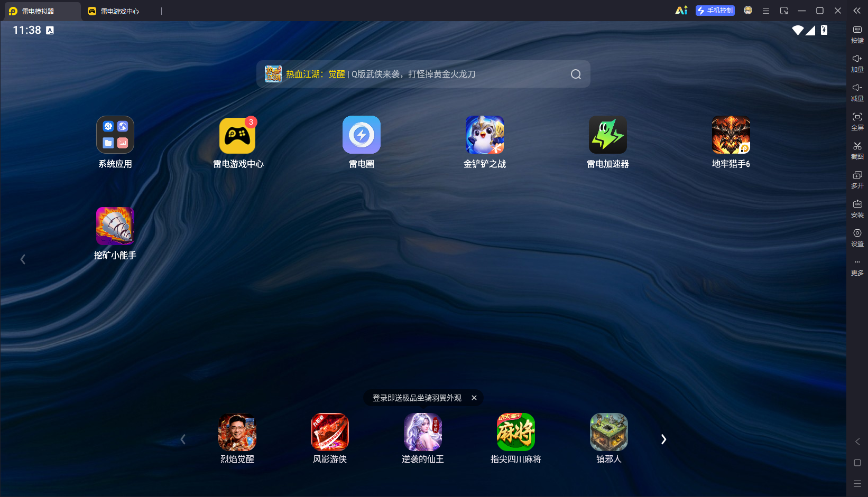Collapse the right sidebar with double-chevron
This screenshot has height=497, width=868.
(857, 11)
